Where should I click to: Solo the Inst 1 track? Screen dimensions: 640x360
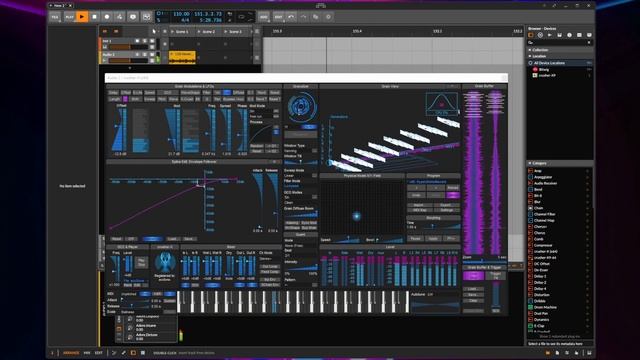coord(144,41)
